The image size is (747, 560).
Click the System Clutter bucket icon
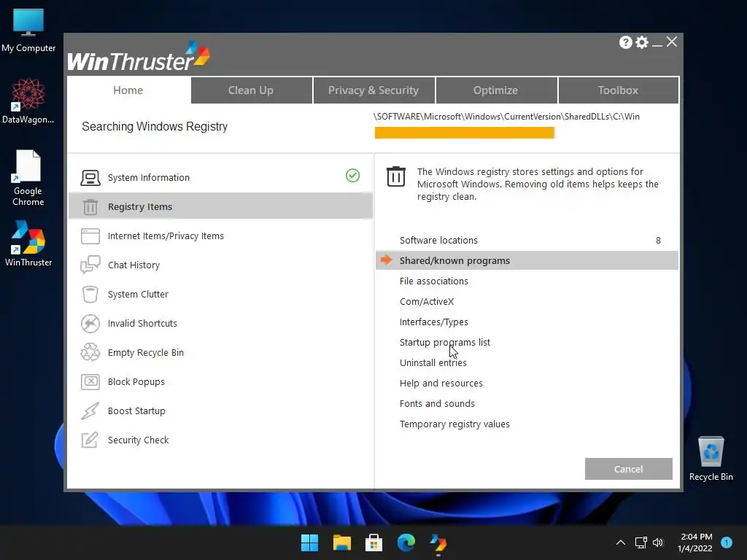(x=90, y=295)
